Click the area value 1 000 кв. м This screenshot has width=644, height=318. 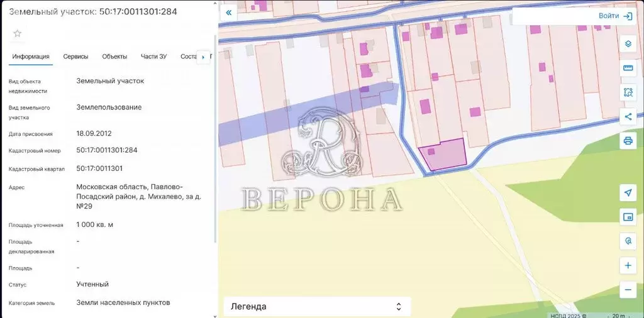pos(94,224)
